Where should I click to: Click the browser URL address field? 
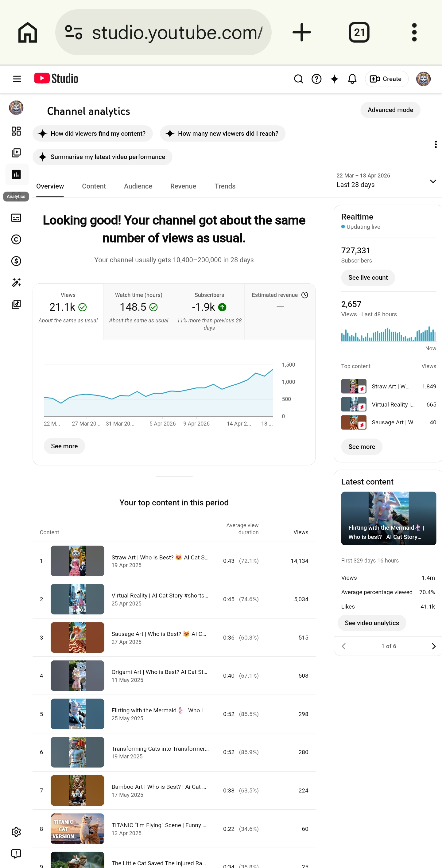163,32
